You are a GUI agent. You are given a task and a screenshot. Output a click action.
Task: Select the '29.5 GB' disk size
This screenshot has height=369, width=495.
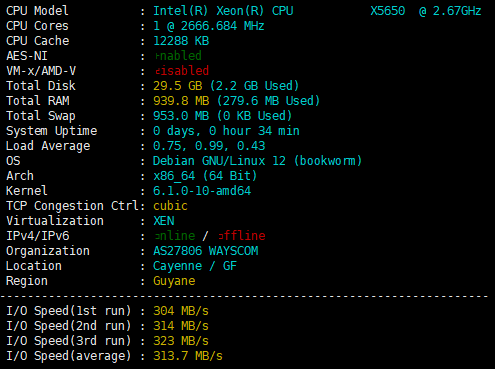178,86
